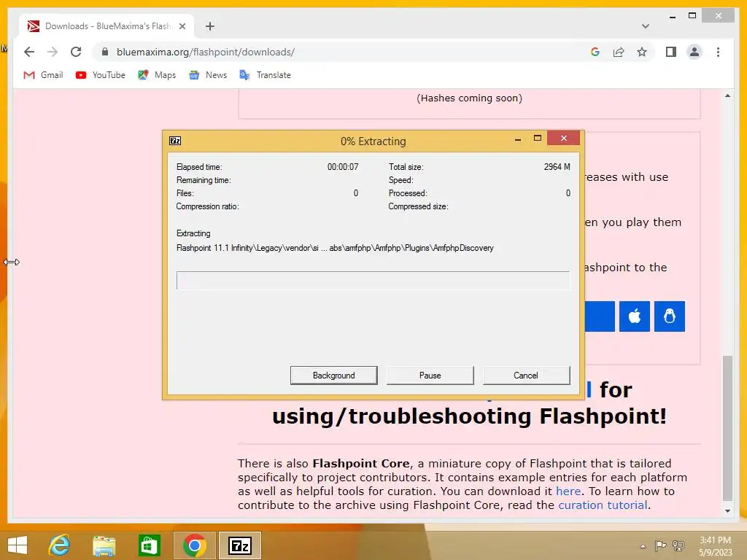Viewport: 747px width, 560px height.
Task: Select the Downloads - BlueMaxima's Flashpoint tab
Action: tap(107, 26)
